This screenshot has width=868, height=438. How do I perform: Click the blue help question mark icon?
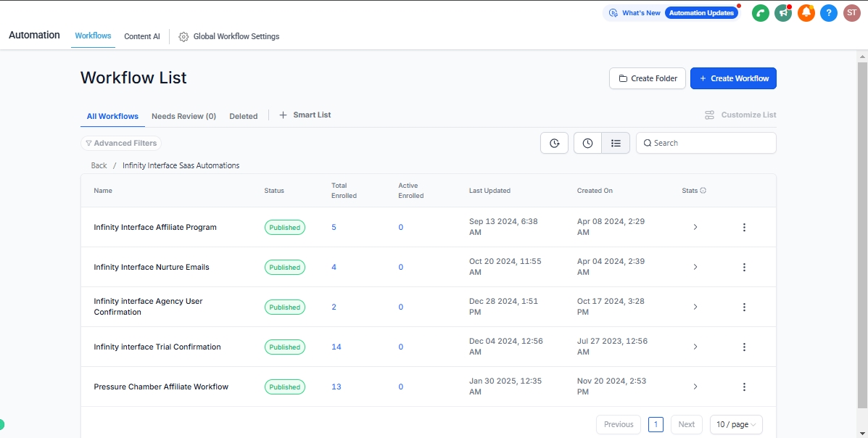point(829,13)
